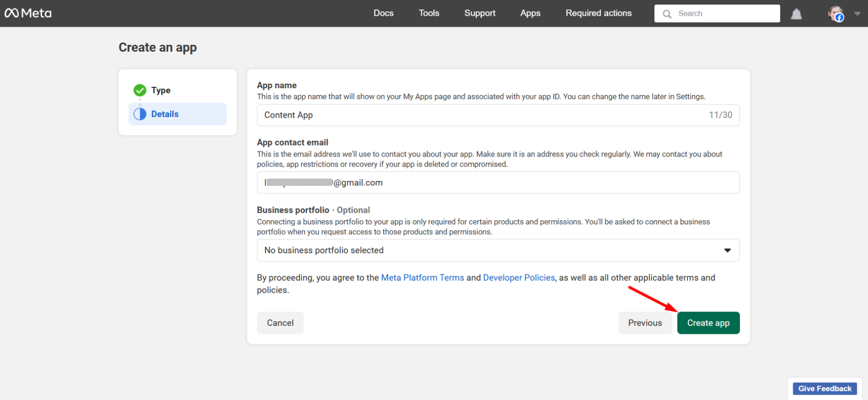
Task: Open the notifications bell
Action: point(796,14)
